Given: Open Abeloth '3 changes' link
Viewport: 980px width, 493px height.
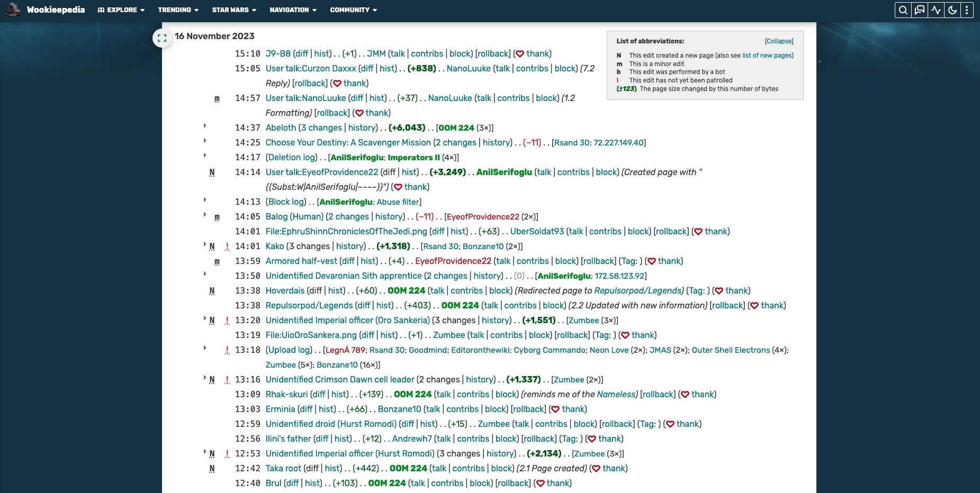Looking at the screenshot, I should click(321, 128).
